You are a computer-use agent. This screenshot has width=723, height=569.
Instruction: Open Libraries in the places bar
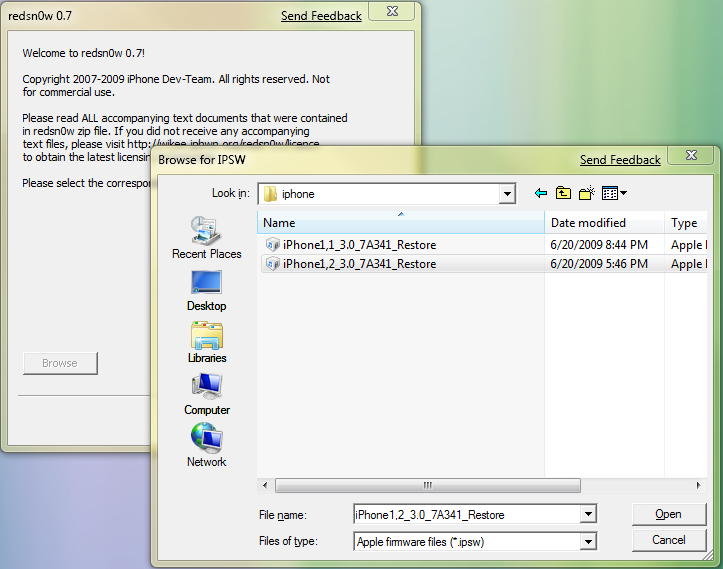[x=207, y=342]
